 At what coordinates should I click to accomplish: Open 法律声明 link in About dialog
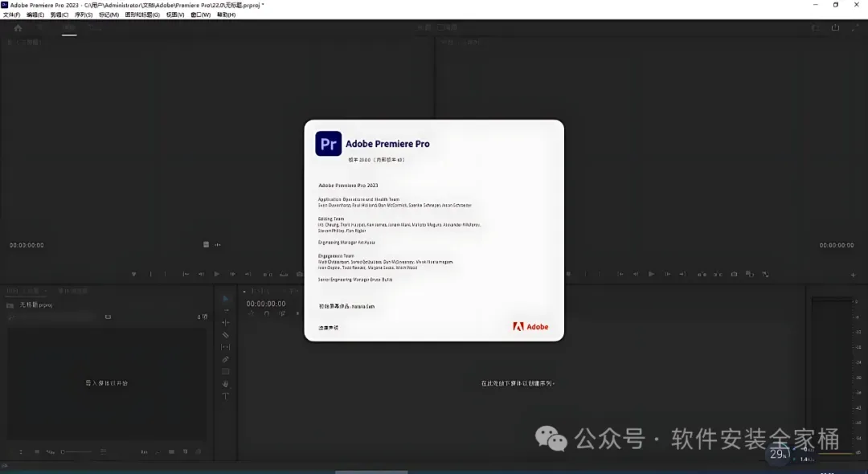pos(328,328)
